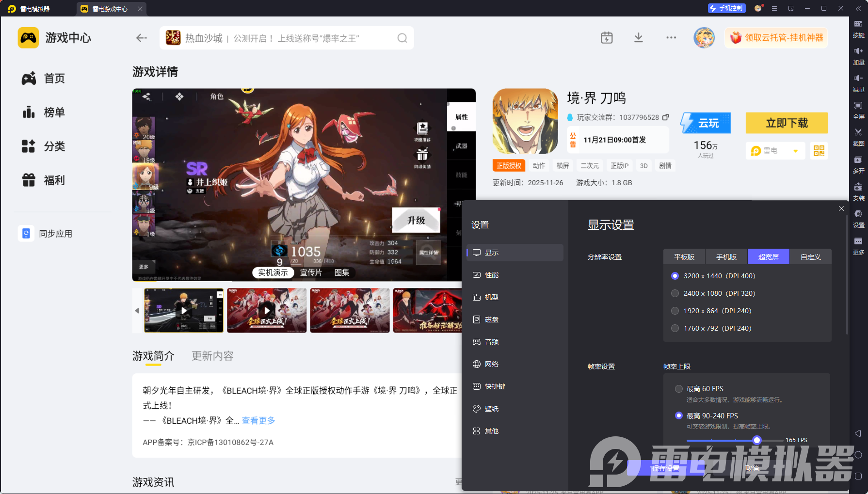868x494 pixels.
Task: Click the Android back triangle button
Action: [x=858, y=433]
